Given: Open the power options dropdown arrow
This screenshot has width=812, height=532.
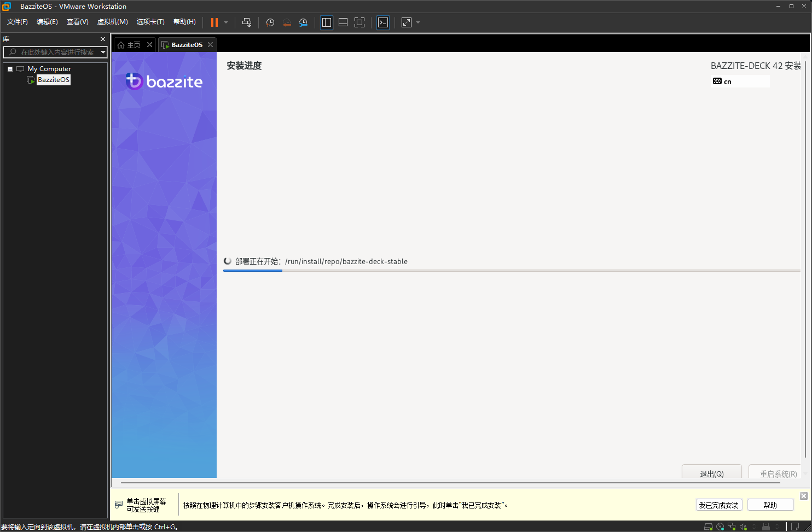Looking at the screenshot, I should 226,22.
